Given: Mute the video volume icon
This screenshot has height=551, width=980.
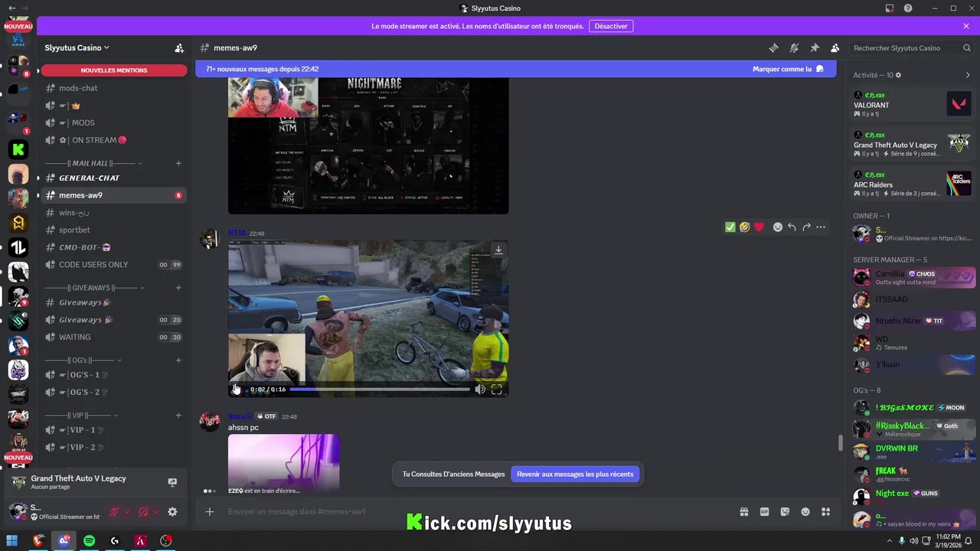Looking at the screenshot, I should [480, 390].
